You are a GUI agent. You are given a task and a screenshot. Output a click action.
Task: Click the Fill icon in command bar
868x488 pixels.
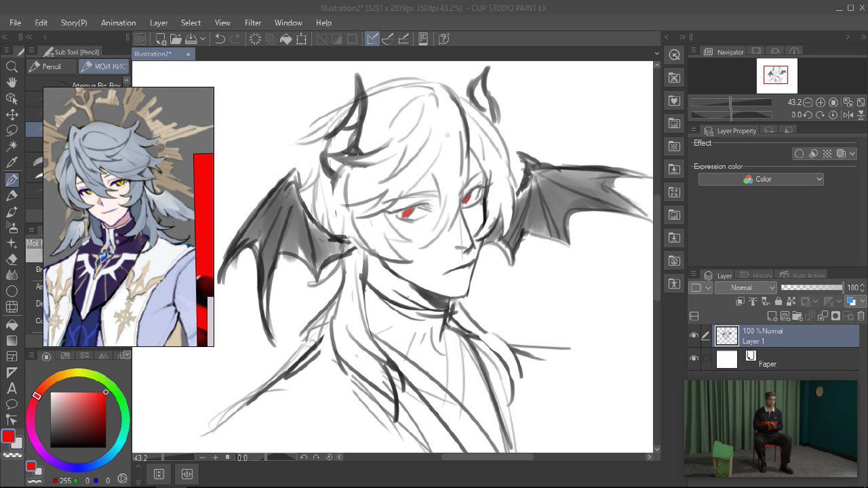[286, 39]
